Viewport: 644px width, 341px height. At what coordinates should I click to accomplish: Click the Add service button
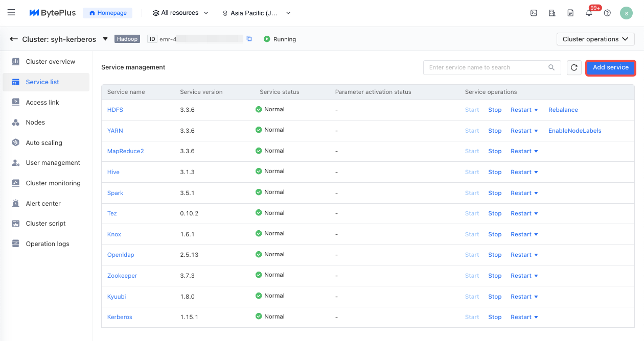(x=610, y=67)
